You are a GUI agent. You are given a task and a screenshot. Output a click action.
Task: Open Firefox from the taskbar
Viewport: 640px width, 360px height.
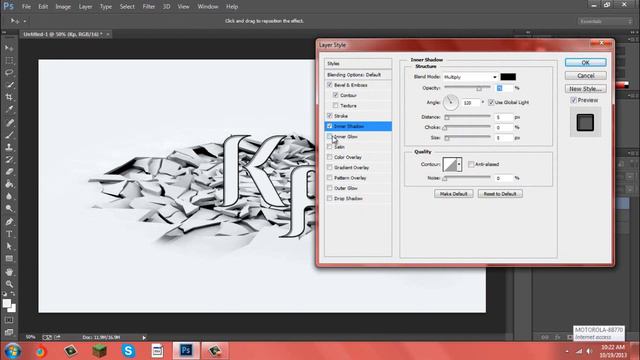(x=40, y=351)
